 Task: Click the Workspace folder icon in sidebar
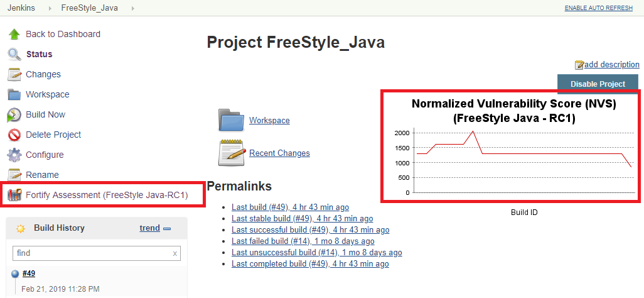click(x=14, y=95)
